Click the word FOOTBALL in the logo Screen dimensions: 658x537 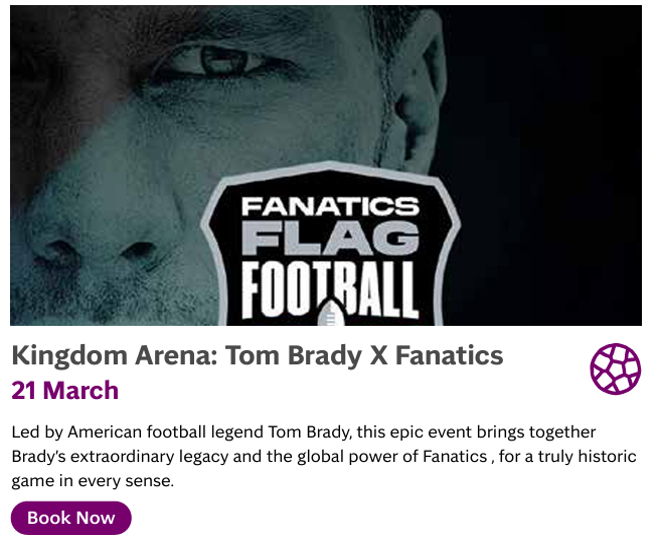[330, 290]
